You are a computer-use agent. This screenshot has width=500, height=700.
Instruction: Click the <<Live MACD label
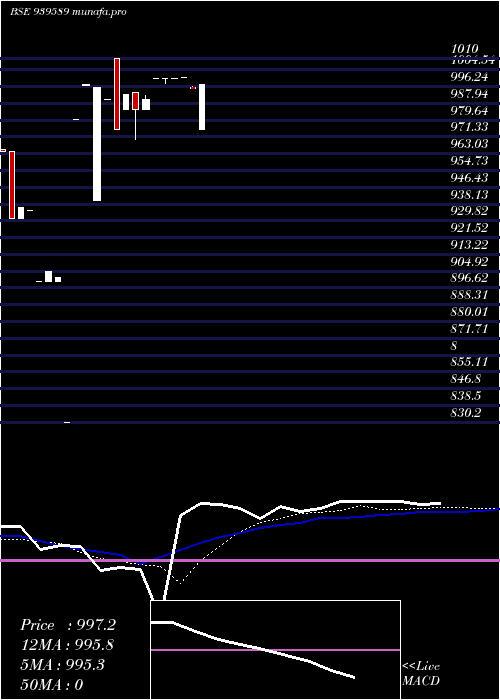[x=421, y=673]
